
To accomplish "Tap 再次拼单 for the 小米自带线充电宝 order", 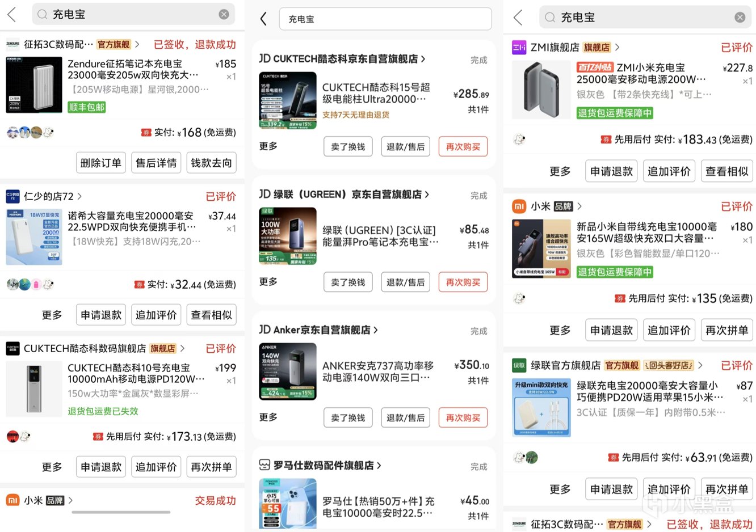I will point(726,330).
